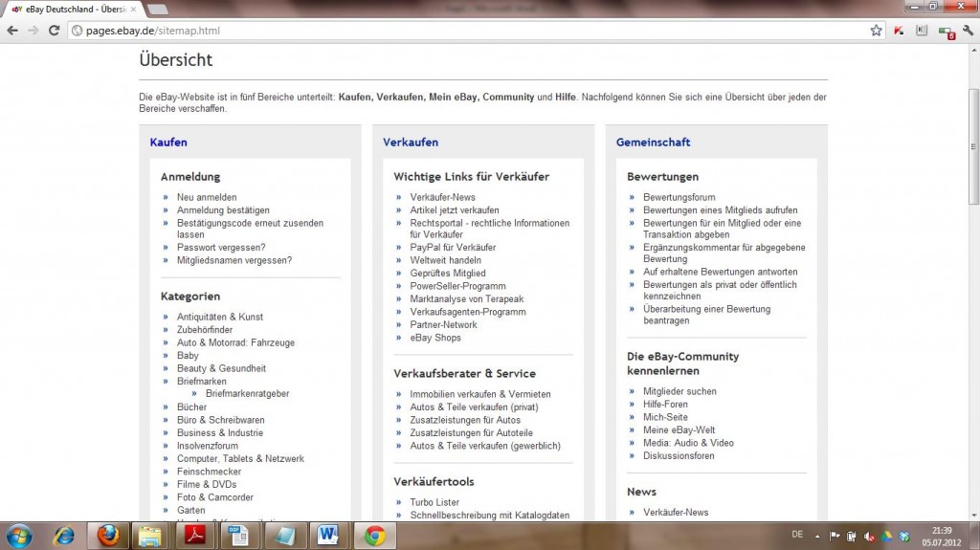This screenshot has height=550, width=980.
Task: Open Immobilien verkaufen & Vermieten link
Action: (480, 394)
